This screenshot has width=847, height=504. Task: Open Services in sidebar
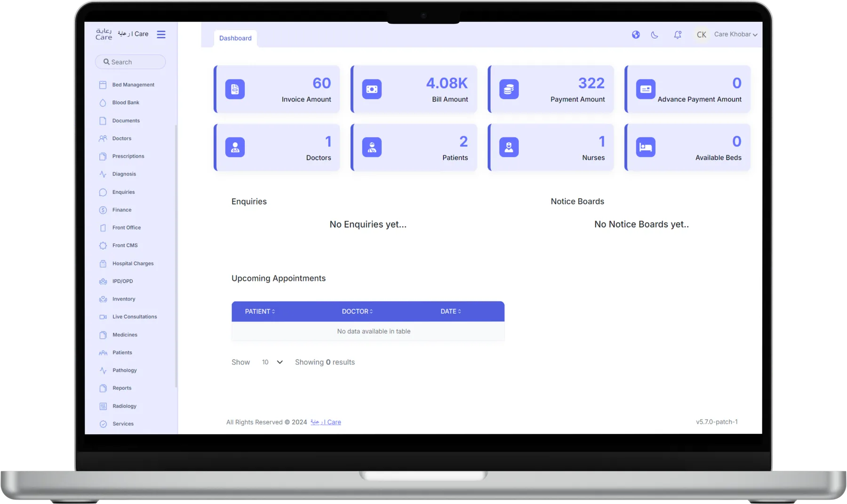[x=123, y=424]
